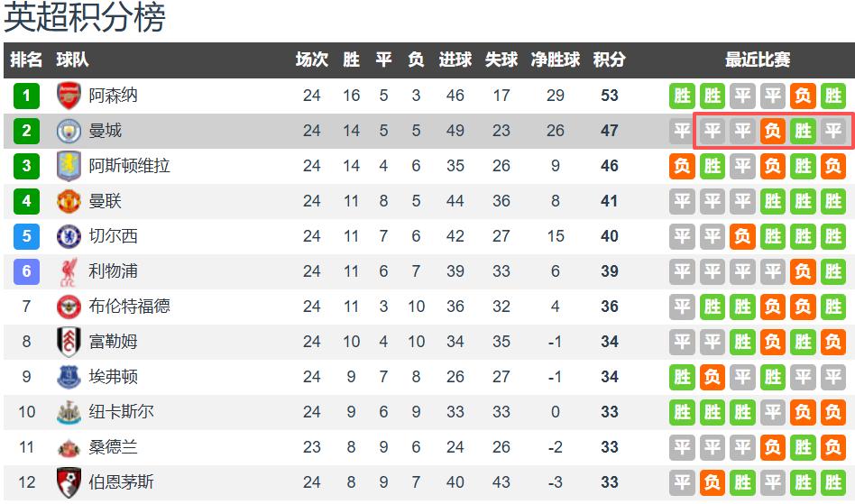Image resolution: width=855 pixels, height=504 pixels.
Task: Click the green rank 1 badge
Action: pyautogui.click(x=26, y=96)
